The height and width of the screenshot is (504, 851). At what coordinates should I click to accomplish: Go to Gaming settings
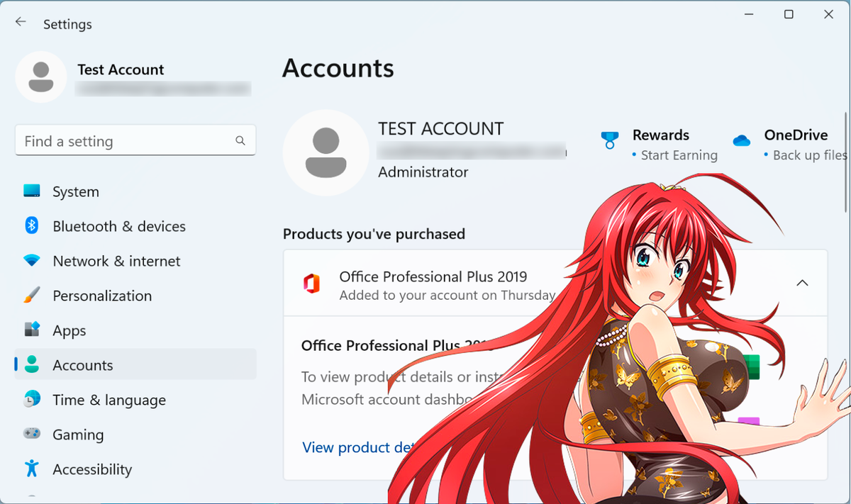click(x=135, y=434)
